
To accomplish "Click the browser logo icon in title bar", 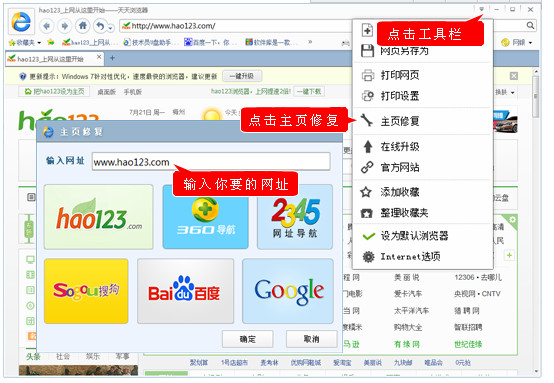I will (21, 22).
